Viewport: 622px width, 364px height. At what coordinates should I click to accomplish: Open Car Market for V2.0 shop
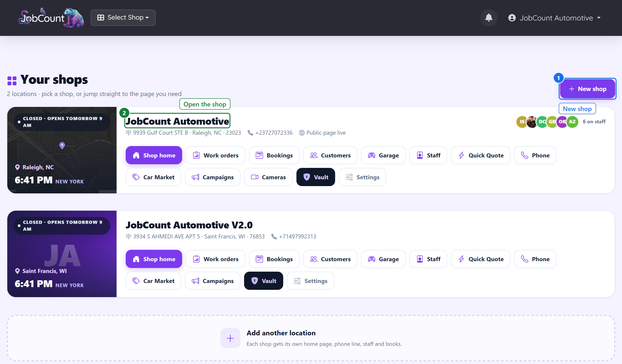pyautogui.click(x=153, y=281)
